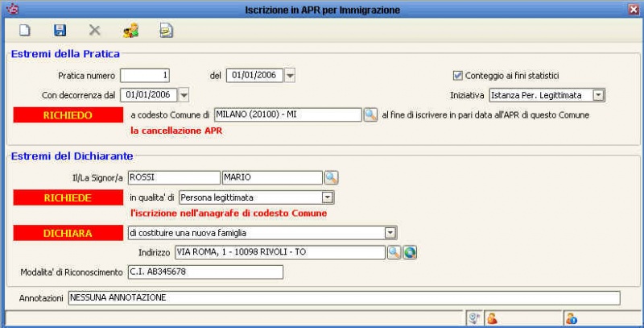Close the Iscrizione in APR window
The width and height of the screenshot is (644, 328).
634,10
